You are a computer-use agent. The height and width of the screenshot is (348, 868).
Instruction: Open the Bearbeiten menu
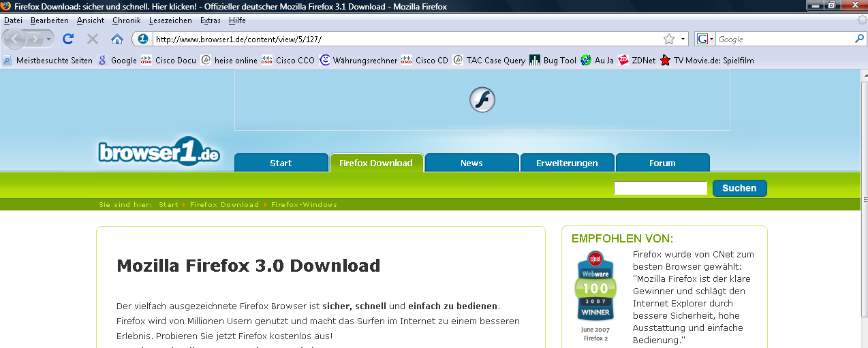50,20
